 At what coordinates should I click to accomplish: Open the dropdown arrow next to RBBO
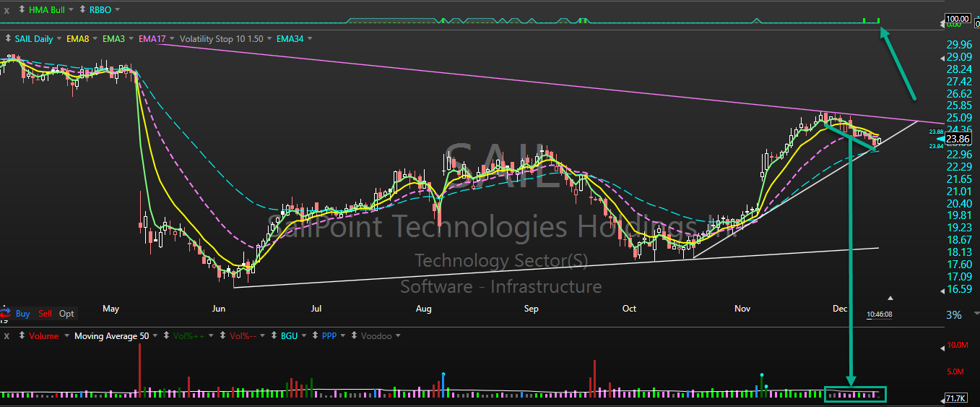(118, 9)
